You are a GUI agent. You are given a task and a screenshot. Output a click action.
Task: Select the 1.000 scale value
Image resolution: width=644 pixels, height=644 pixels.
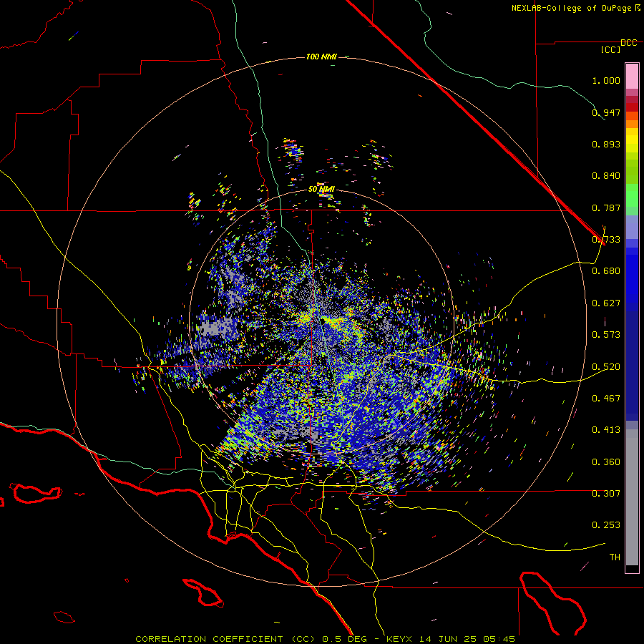606,80
